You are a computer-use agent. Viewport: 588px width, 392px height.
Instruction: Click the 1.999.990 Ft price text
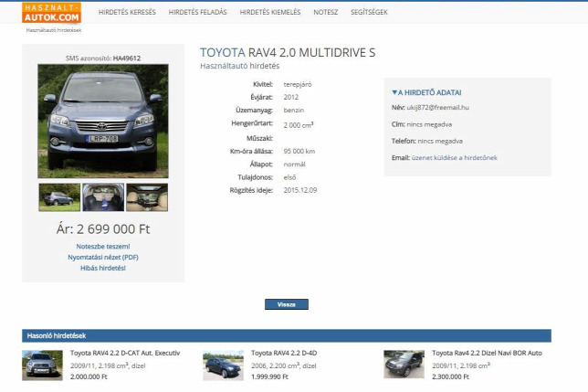[x=269, y=376]
